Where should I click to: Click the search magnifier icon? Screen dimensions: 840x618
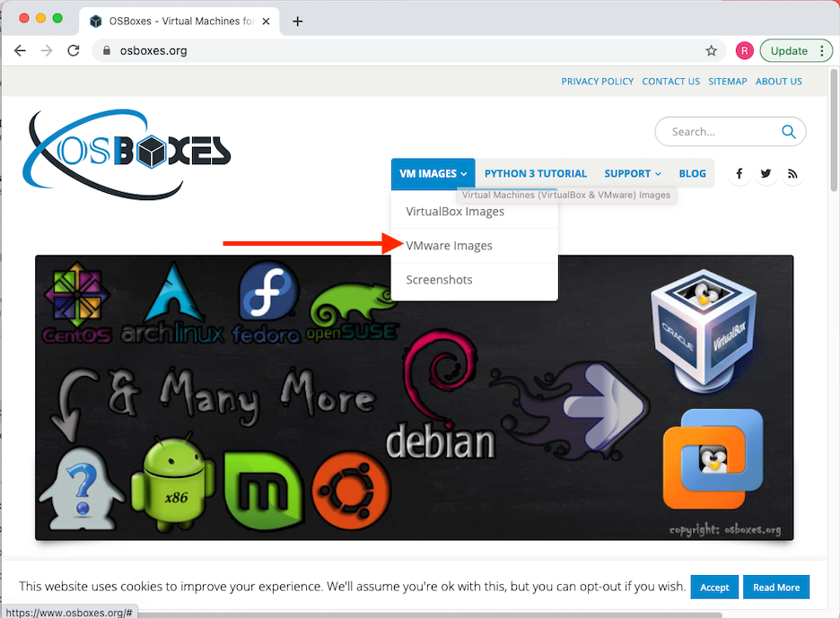tap(788, 132)
